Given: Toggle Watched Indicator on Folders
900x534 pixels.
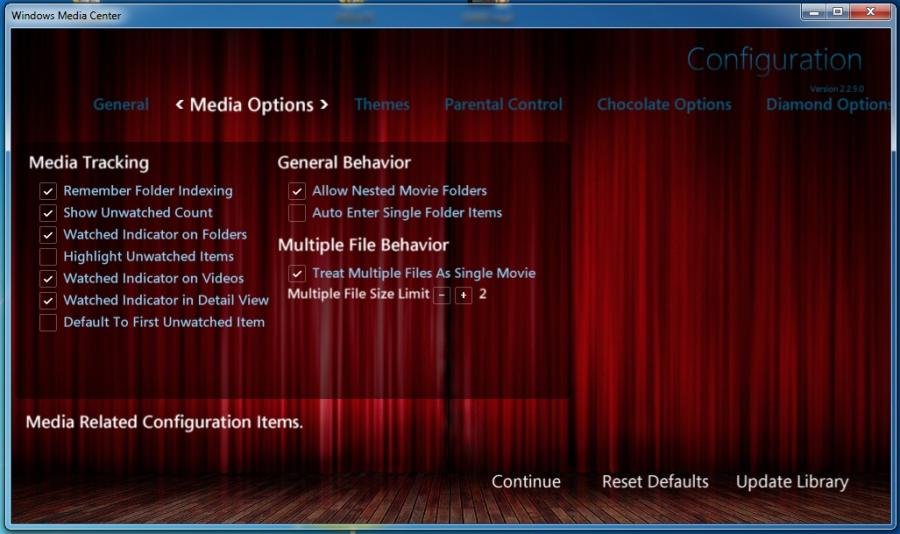Looking at the screenshot, I should 48,235.
